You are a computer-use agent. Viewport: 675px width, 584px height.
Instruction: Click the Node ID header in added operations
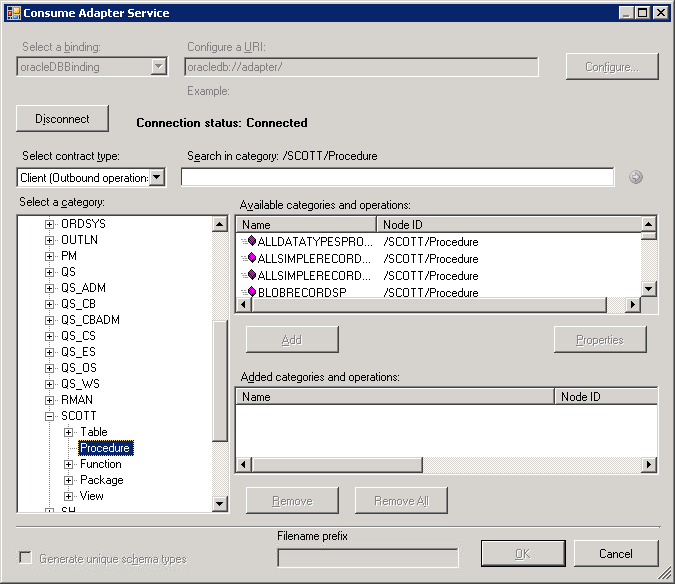[x=606, y=396]
